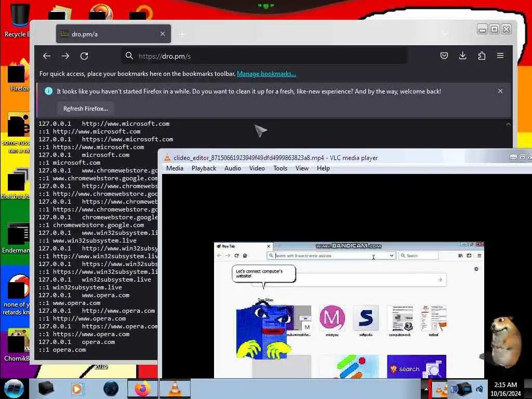
Task: Open VLC Video menu
Action: [x=257, y=168]
